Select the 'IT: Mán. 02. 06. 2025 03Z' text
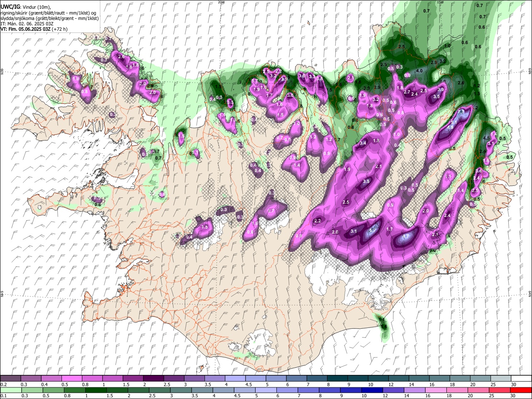Screen dimensions: 532x399 point(27,24)
